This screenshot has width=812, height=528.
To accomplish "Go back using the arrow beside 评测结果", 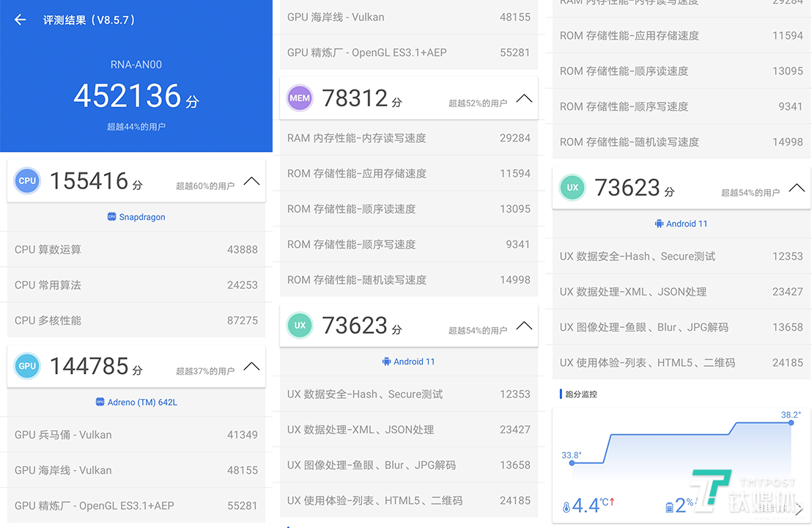I will coord(21,20).
